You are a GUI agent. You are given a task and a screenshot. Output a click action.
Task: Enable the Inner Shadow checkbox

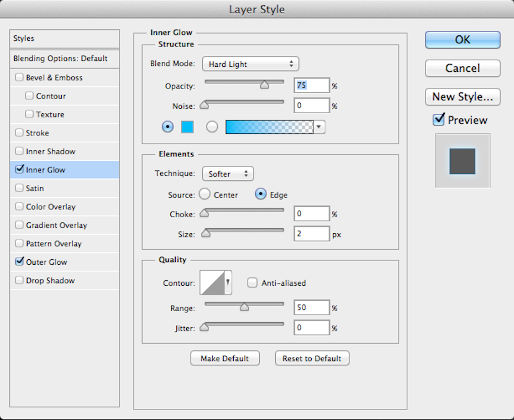(19, 151)
